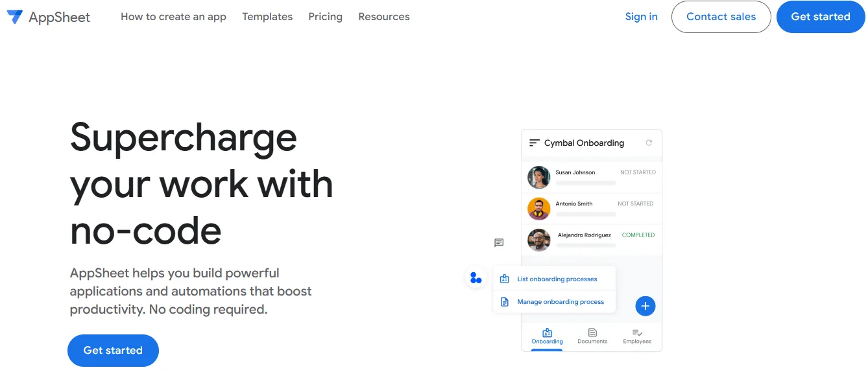Click the AppSheet wordmark text
Screen dimensions: 868x372
coord(60,17)
